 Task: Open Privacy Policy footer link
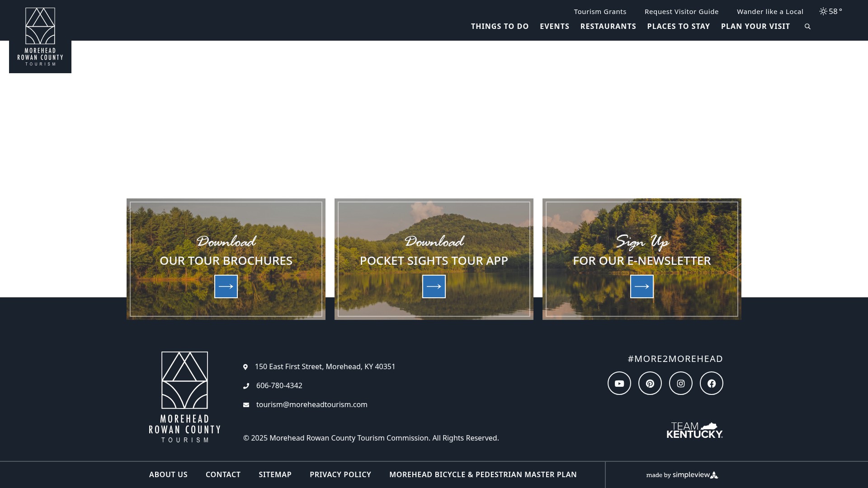340,474
